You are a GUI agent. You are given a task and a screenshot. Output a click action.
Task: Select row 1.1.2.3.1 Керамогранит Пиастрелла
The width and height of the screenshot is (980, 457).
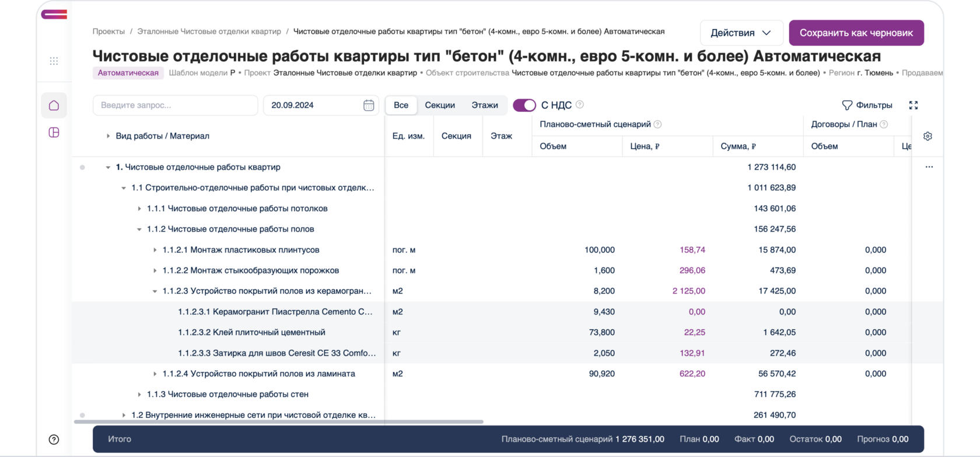coord(508,312)
